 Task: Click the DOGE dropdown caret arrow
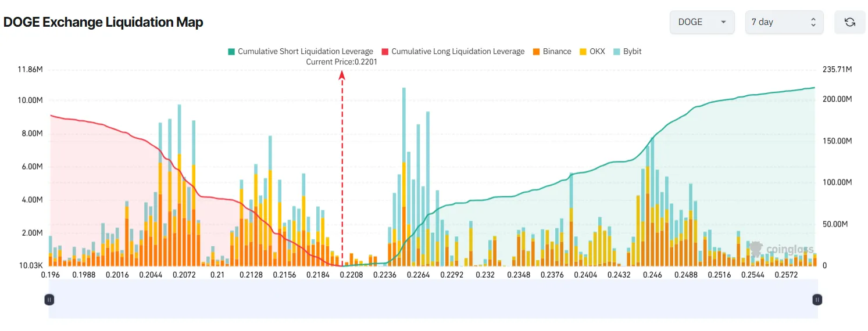tap(723, 22)
